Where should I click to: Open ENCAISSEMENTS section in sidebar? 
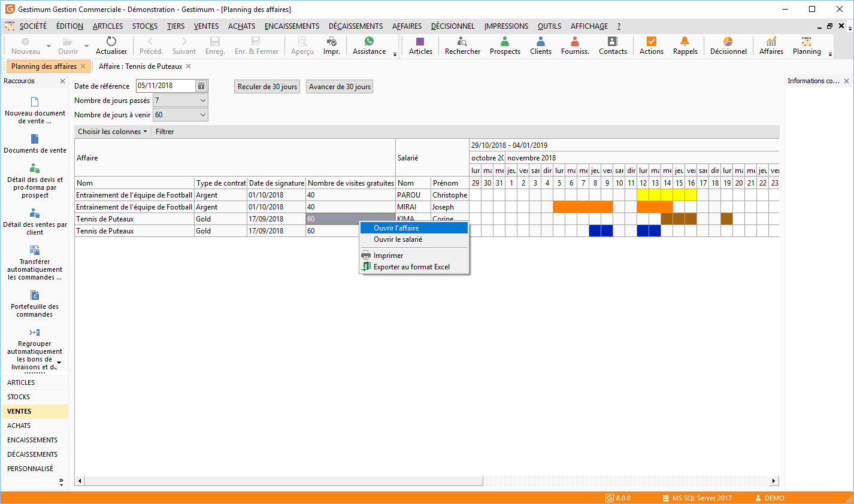click(35, 440)
